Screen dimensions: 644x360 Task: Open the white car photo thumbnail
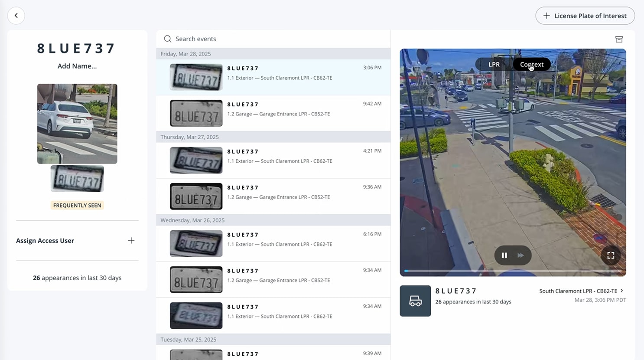77,124
